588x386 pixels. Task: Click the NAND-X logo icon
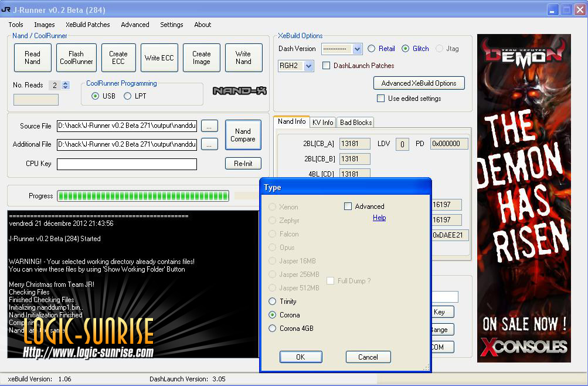(240, 90)
